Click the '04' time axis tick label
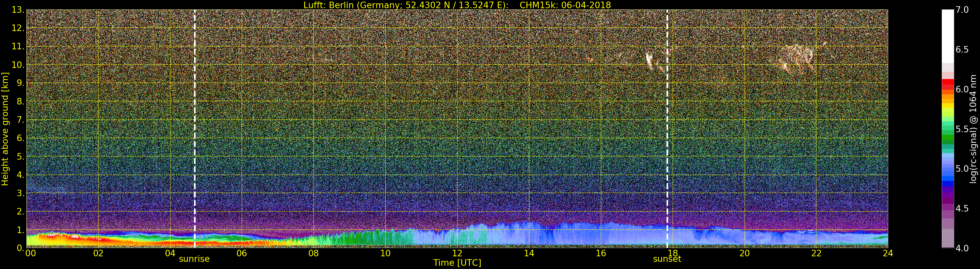This screenshot has height=269, width=980. click(170, 253)
